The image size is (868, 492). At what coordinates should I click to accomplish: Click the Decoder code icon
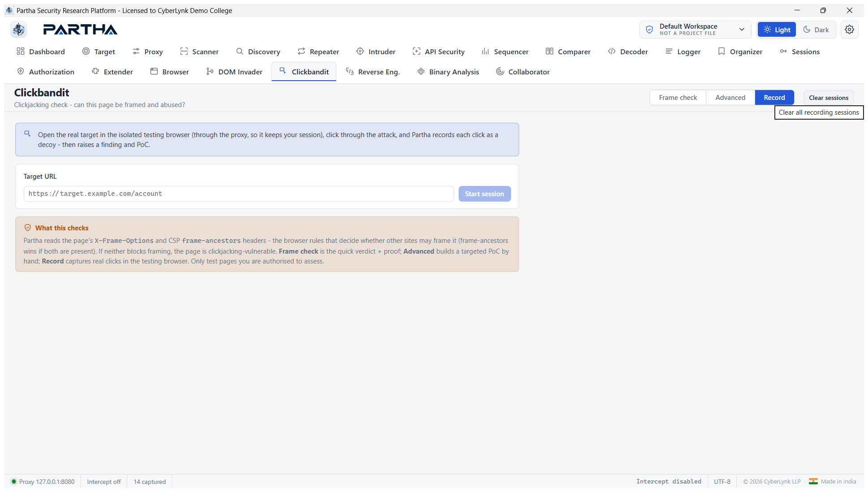[x=612, y=52]
